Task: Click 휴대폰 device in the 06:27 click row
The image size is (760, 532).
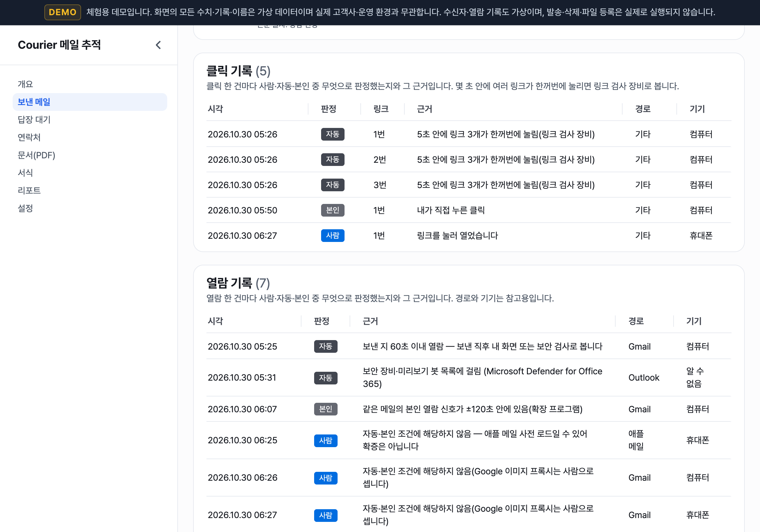Action: [x=701, y=235]
